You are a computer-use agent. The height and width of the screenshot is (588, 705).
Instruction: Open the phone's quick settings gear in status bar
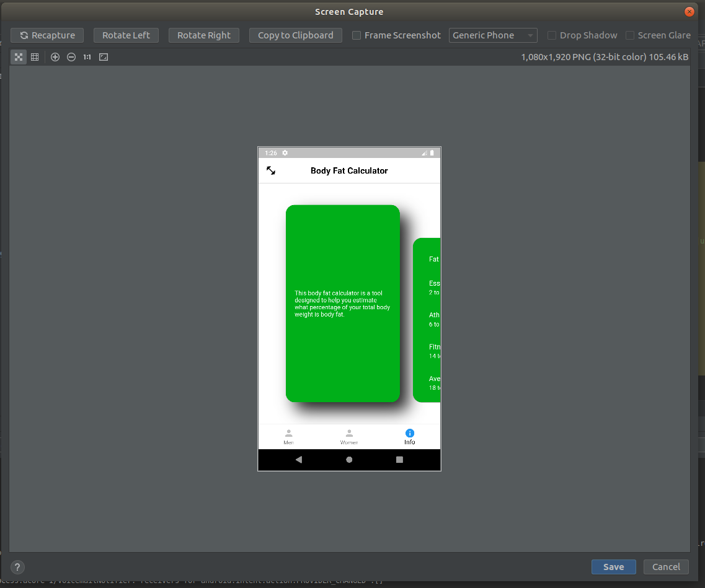tap(284, 152)
